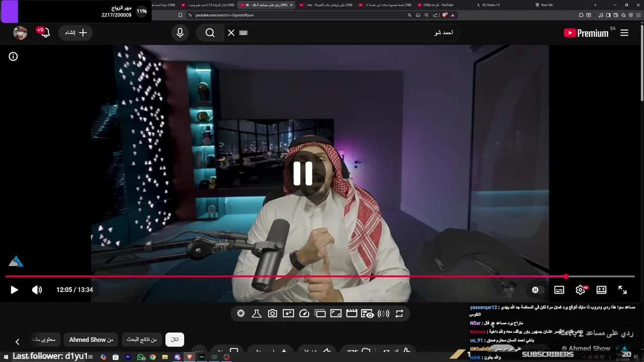Image resolution: width=644 pixels, height=362 pixels.
Task: Close the active YouTube browser tab
Action: click(x=291, y=5)
